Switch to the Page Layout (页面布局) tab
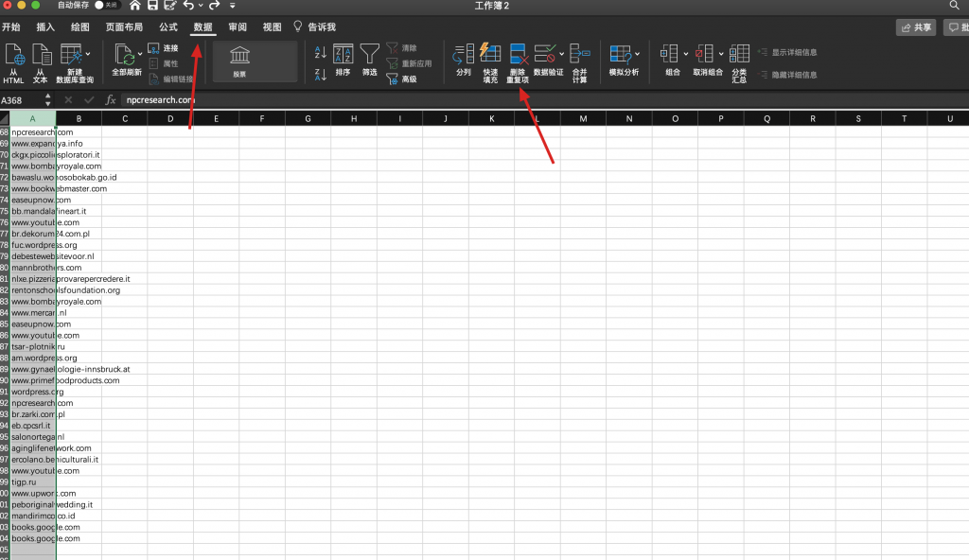Image resolution: width=969 pixels, height=560 pixels. pos(124,27)
